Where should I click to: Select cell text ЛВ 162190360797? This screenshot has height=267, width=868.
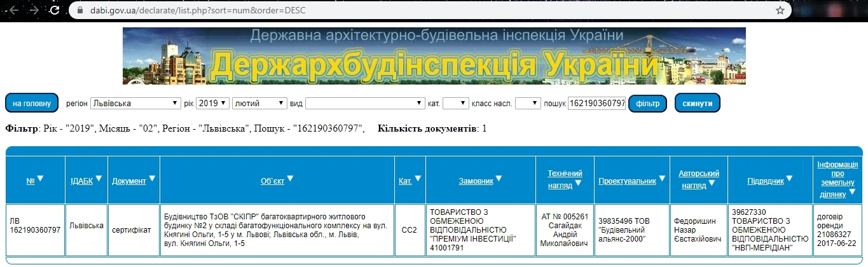pos(35,226)
